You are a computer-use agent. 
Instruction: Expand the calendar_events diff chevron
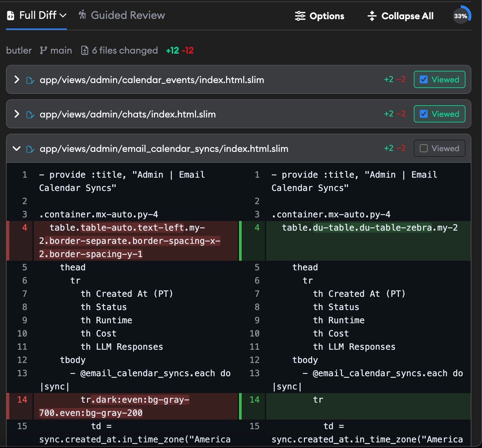(17, 80)
